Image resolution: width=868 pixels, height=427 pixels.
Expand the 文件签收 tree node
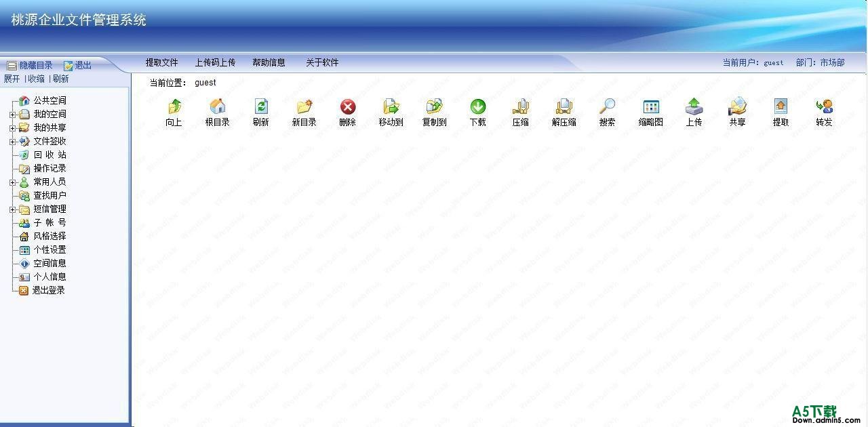pos(12,142)
